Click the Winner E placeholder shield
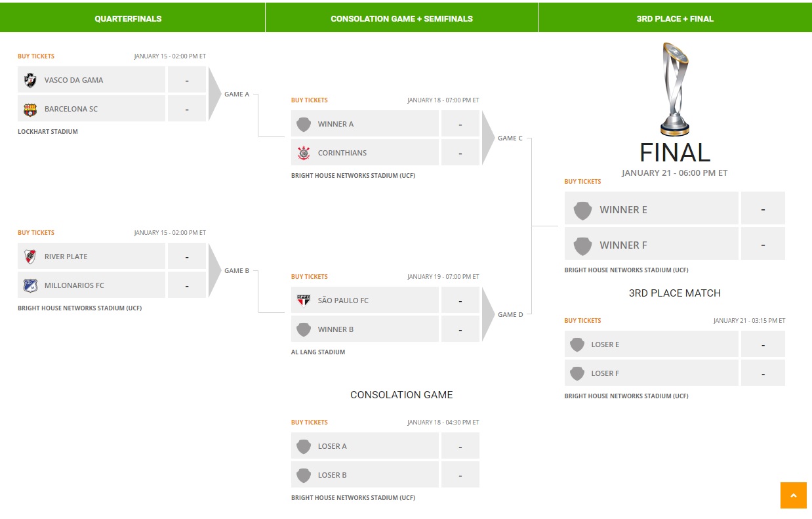The width and height of the screenshot is (812, 519). click(582, 210)
